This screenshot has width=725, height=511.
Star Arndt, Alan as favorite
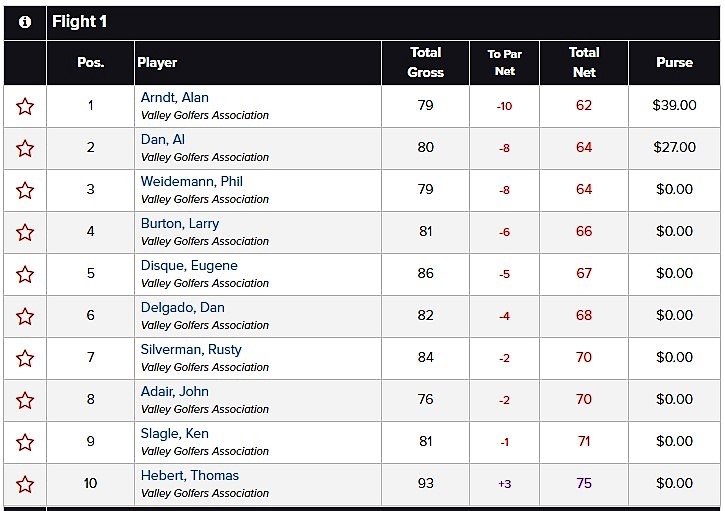coord(25,106)
